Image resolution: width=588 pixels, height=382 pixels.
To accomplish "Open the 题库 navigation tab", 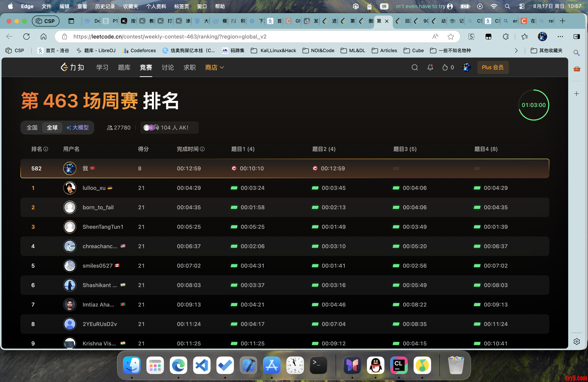I will pyautogui.click(x=124, y=67).
